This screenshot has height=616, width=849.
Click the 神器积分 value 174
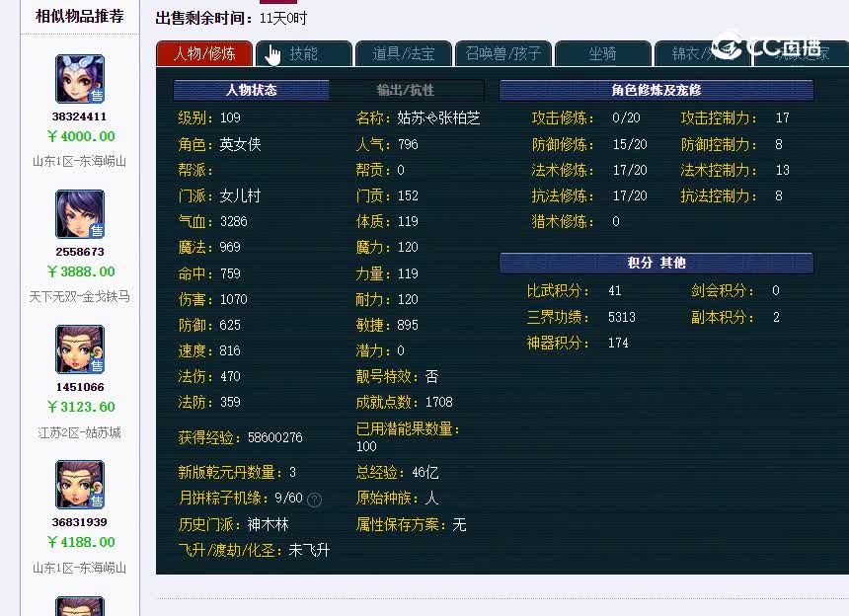pyautogui.click(x=618, y=343)
